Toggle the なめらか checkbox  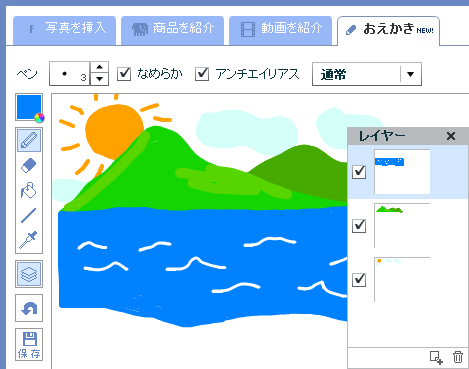pos(124,74)
